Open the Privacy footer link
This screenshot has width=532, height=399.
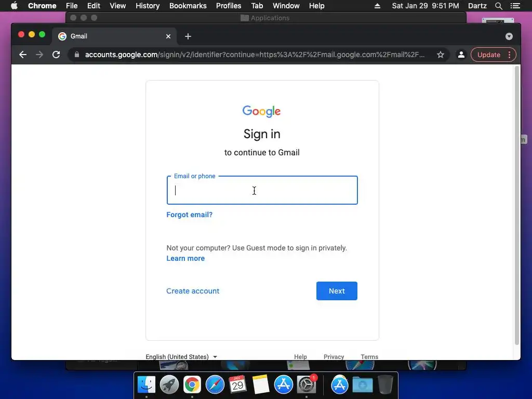334,356
